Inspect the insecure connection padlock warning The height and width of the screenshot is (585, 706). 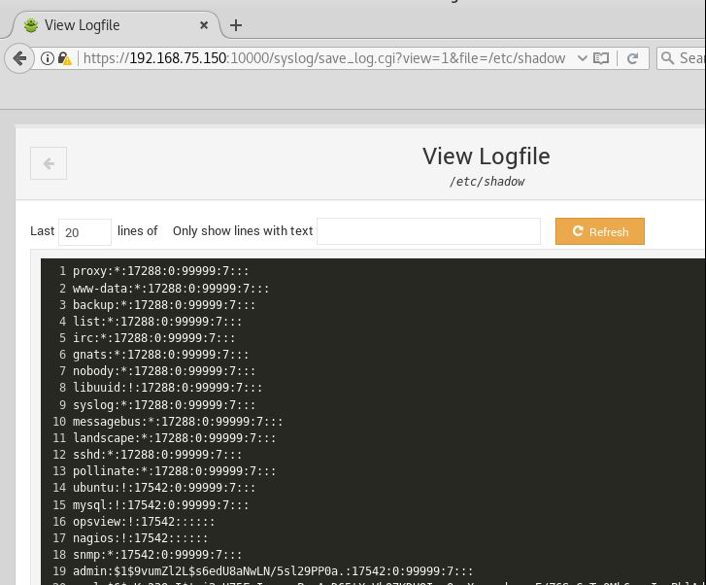click(x=64, y=59)
